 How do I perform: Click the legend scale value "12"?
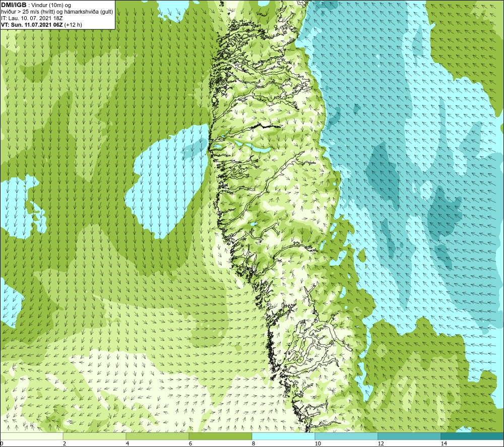pos(381,443)
